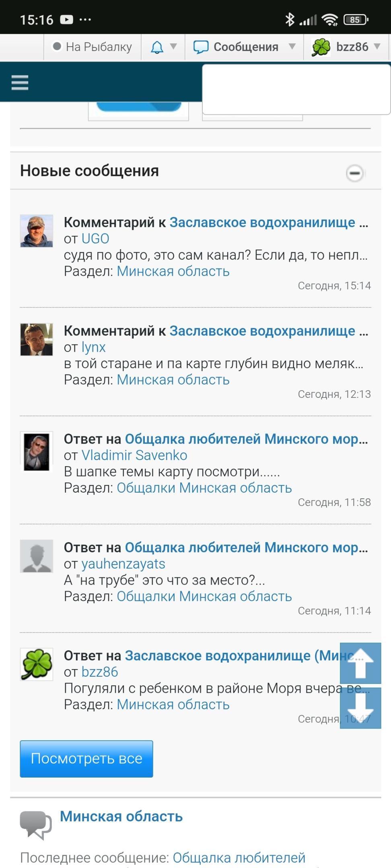
Task: Click the forum bubbles icon near Минская область
Action: pyautogui.click(x=36, y=825)
